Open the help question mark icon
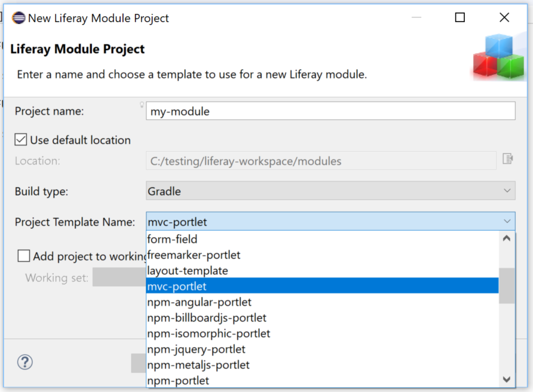Image resolution: width=533 pixels, height=392 pixels. click(25, 362)
